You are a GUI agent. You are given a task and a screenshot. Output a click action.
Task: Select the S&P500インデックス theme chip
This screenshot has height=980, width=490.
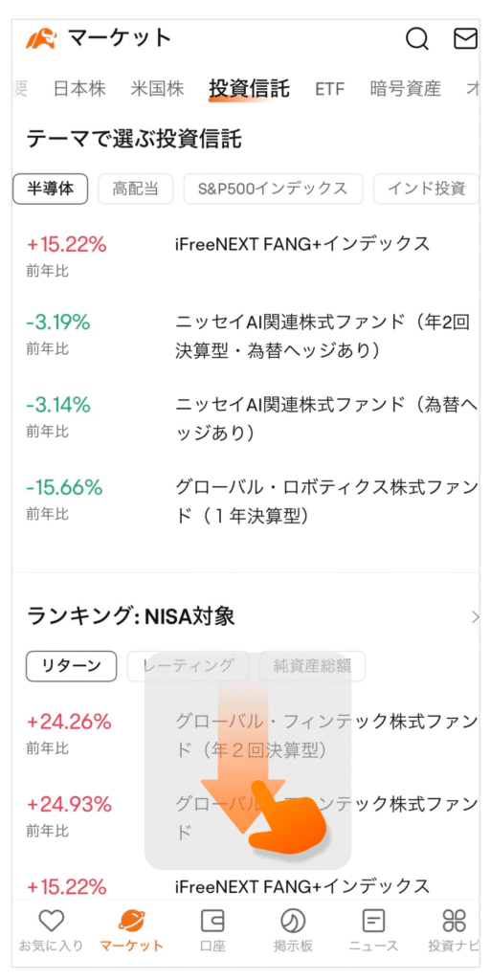pos(273,189)
